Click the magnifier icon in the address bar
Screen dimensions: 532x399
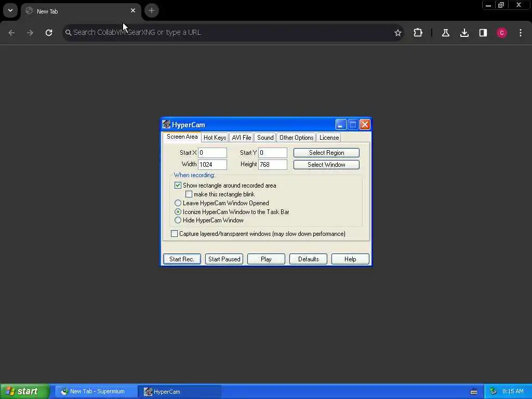coord(68,33)
